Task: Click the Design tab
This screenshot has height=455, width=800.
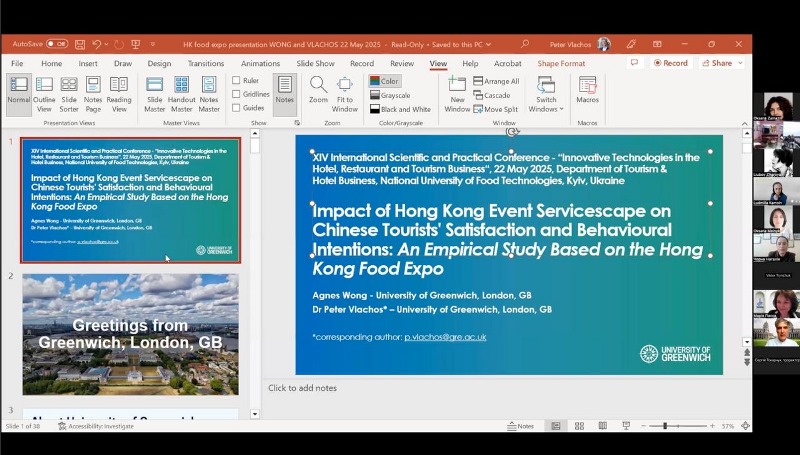Action: pyautogui.click(x=159, y=63)
